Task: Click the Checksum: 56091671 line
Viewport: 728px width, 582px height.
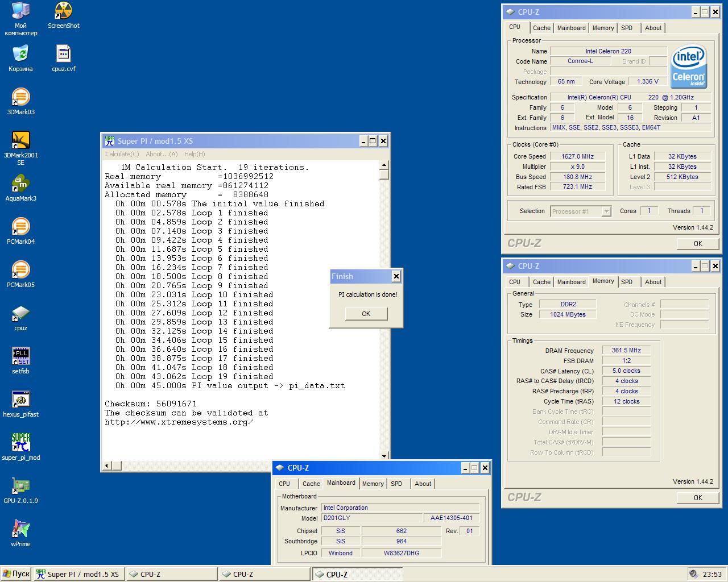Action: click(x=151, y=404)
